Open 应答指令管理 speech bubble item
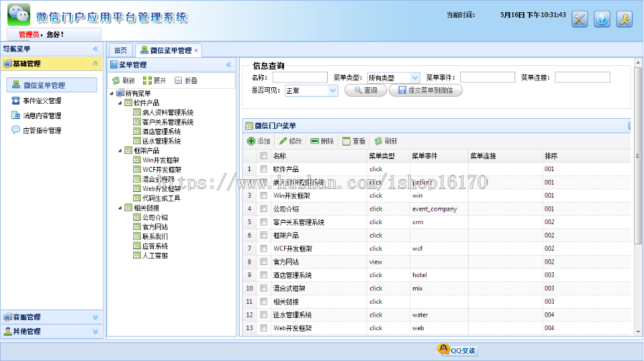This screenshot has width=644, height=361. (x=16, y=130)
